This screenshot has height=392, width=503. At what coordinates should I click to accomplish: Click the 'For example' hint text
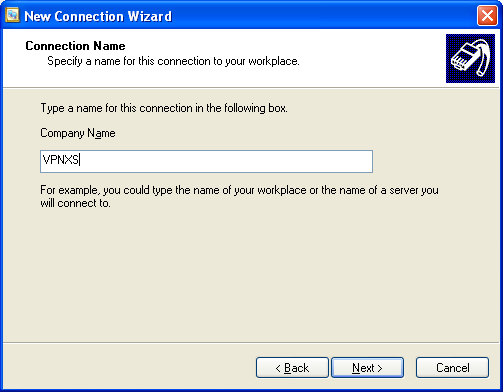pos(239,190)
